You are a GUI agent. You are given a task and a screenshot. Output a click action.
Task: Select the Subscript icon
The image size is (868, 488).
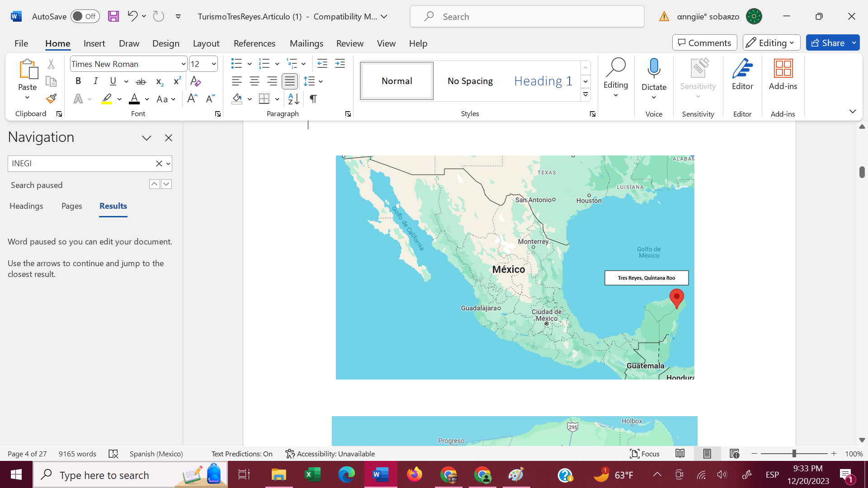click(x=159, y=81)
